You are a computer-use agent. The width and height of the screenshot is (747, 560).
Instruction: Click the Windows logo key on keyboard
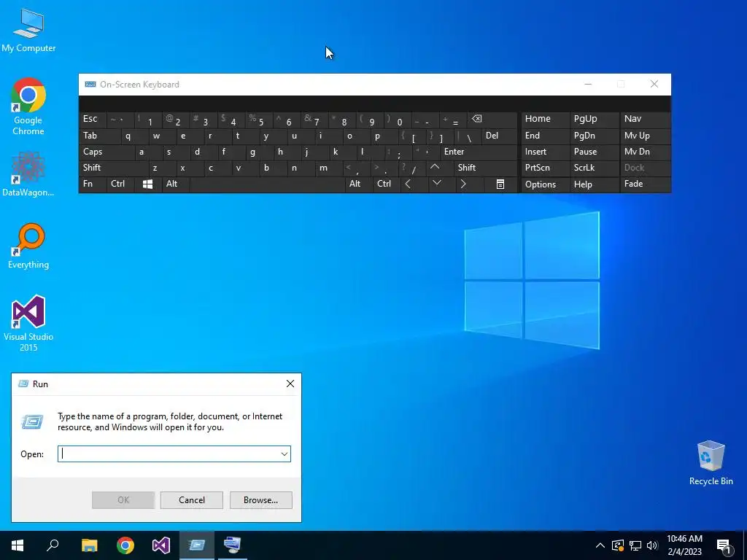(x=147, y=184)
